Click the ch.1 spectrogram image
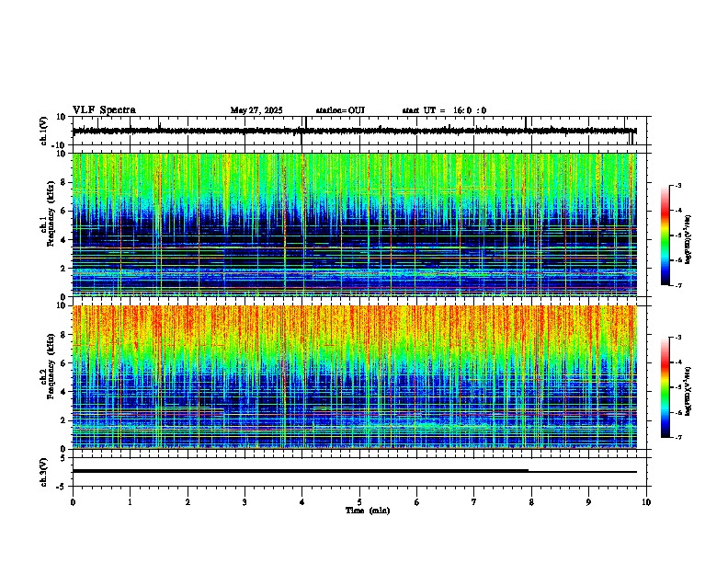The width and height of the screenshot is (728, 563). point(354,224)
